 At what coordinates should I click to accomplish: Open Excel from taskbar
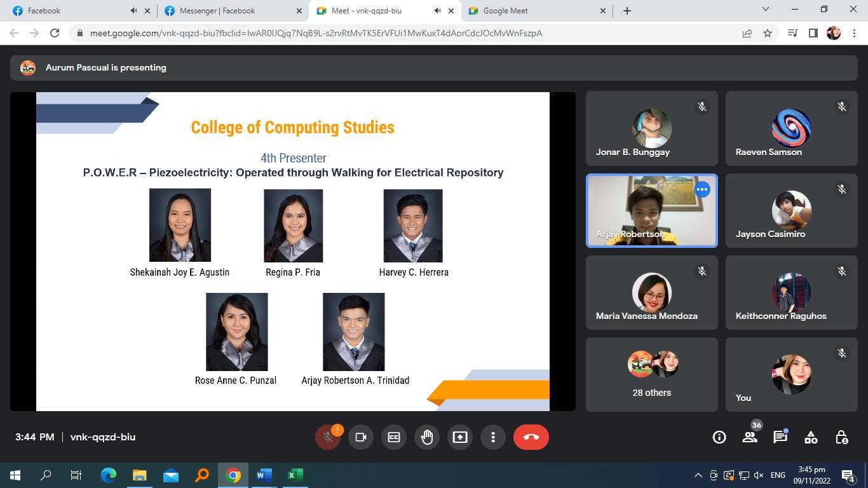point(295,475)
